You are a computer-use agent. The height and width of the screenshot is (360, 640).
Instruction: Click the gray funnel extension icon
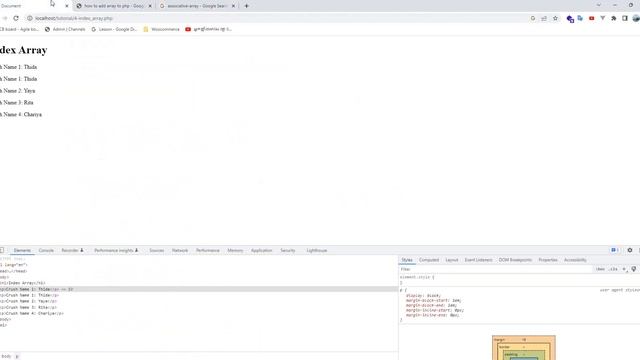coord(602,18)
